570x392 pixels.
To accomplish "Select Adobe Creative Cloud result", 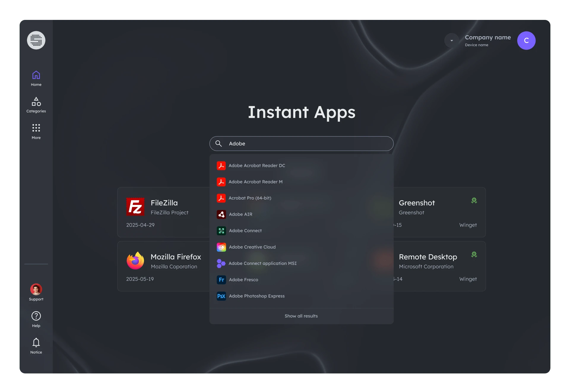I will [302, 247].
